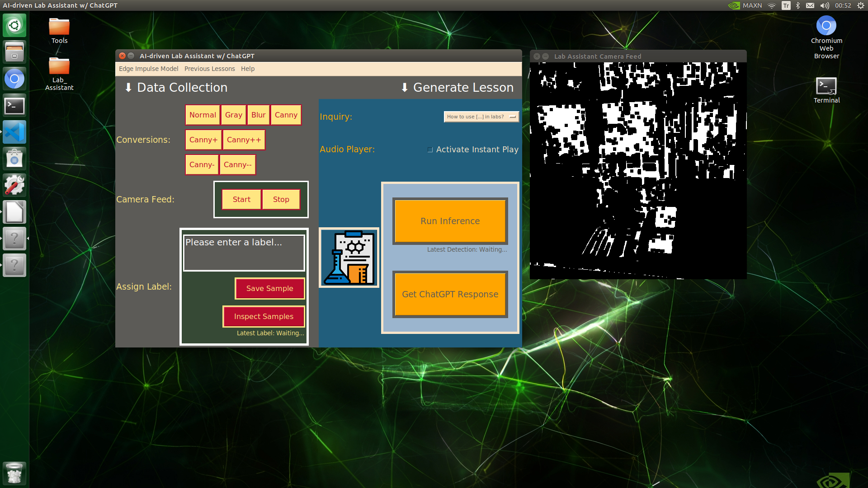Image resolution: width=868 pixels, height=488 pixels.
Task: Click the Save Sample button
Action: click(x=269, y=288)
